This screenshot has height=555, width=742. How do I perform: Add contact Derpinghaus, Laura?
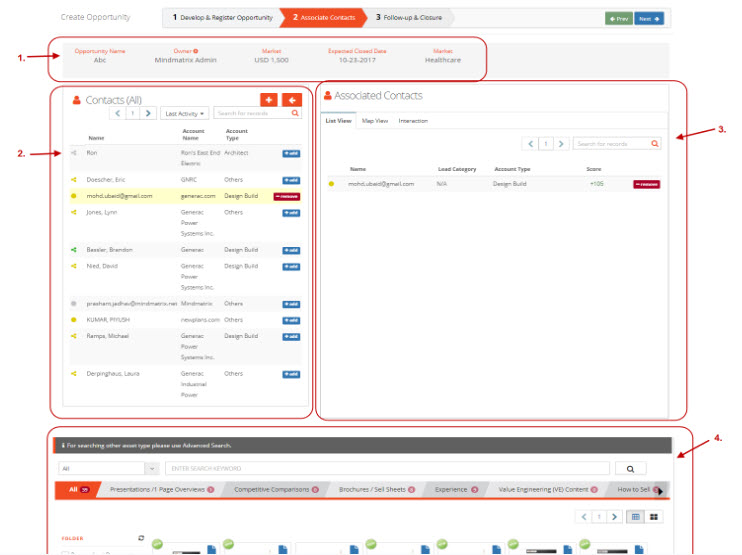(x=291, y=374)
